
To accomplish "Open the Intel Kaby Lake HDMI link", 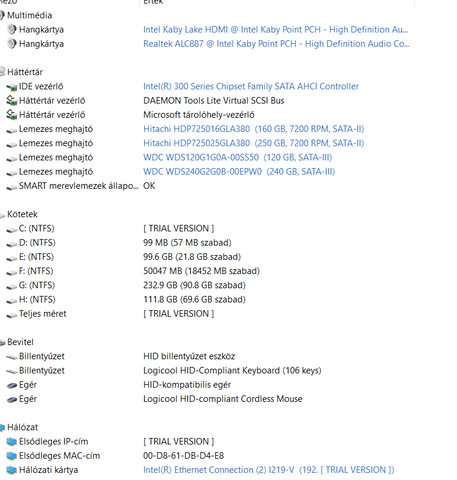I will (x=276, y=30).
